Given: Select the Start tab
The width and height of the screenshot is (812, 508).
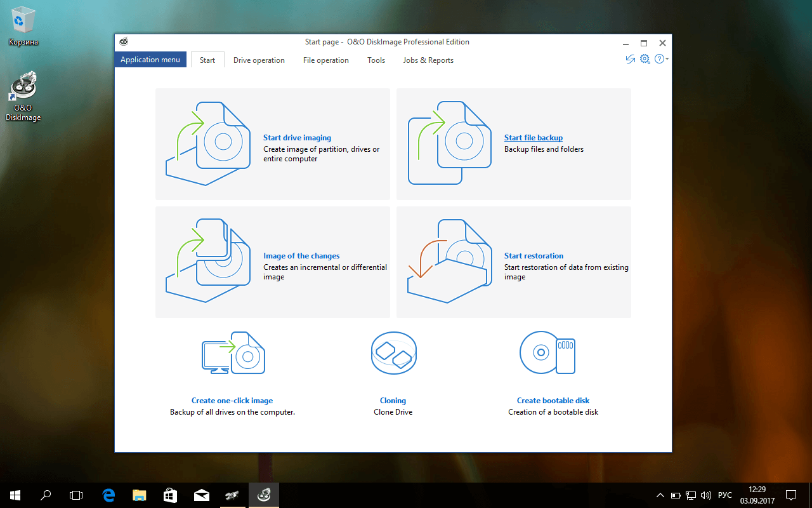Looking at the screenshot, I should pyautogui.click(x=207, y=60).
